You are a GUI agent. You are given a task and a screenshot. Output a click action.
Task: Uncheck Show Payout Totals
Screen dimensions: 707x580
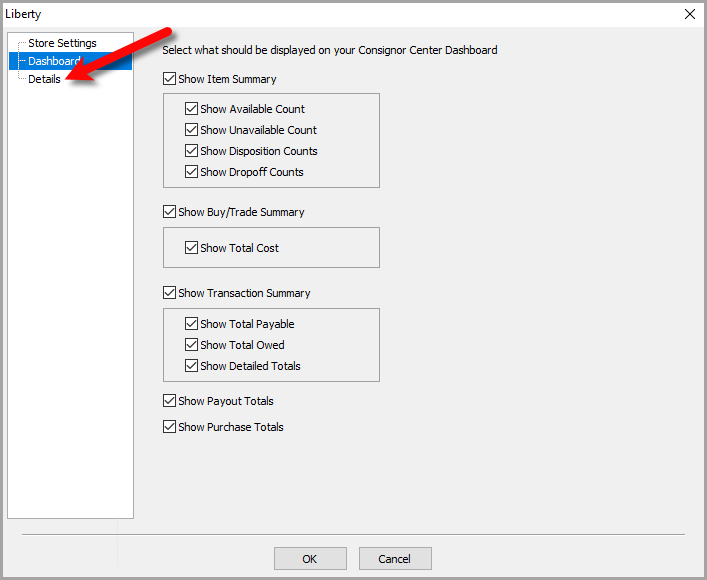[169, 400]
